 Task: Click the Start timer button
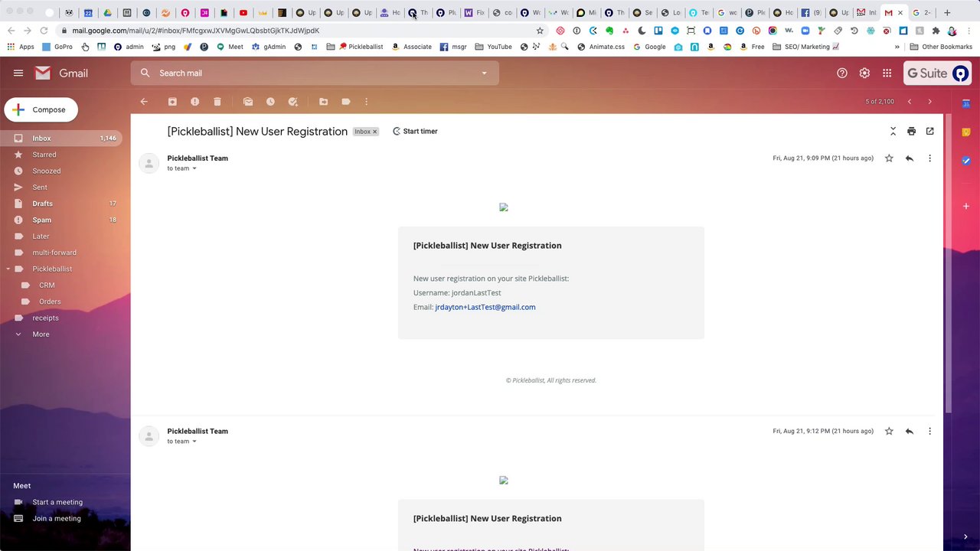pyautogui.click(x=415, y=132)
